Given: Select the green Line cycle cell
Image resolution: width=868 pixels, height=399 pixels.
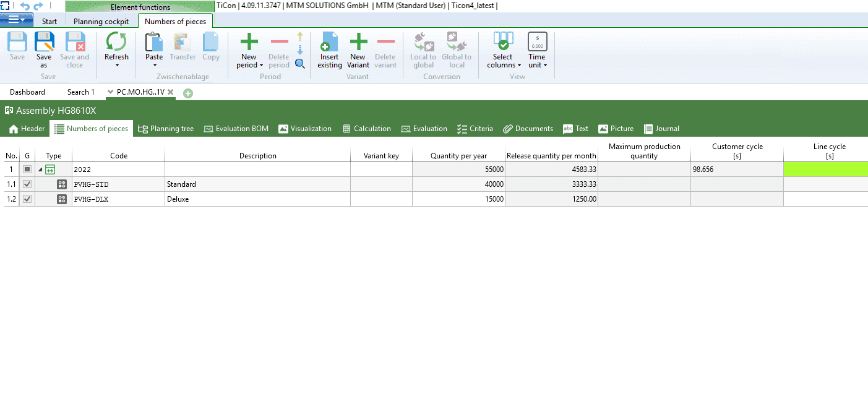Looking at the screenshot, I should [825, 169].
